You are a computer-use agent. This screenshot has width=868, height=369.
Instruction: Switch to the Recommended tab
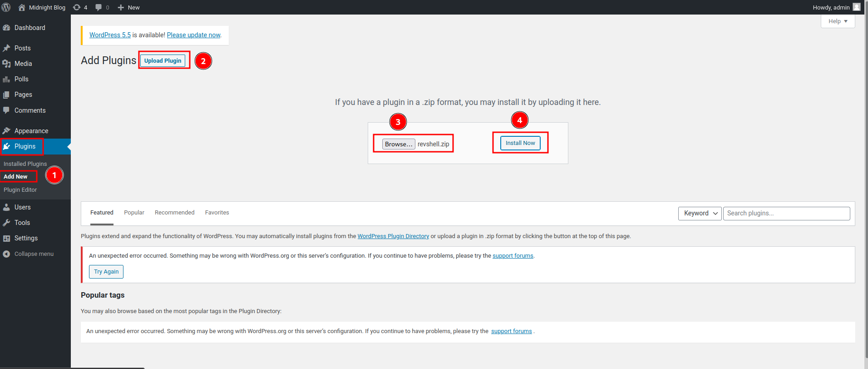click(174, 213)
